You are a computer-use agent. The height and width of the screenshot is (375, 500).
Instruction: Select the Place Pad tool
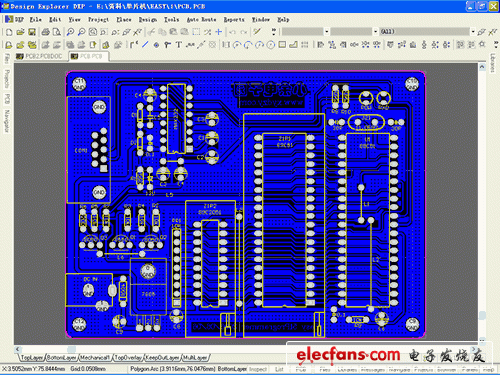[156, 45]
